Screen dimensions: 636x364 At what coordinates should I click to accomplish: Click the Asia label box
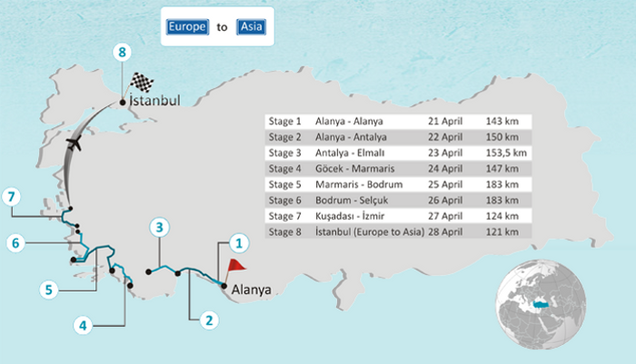249,27
